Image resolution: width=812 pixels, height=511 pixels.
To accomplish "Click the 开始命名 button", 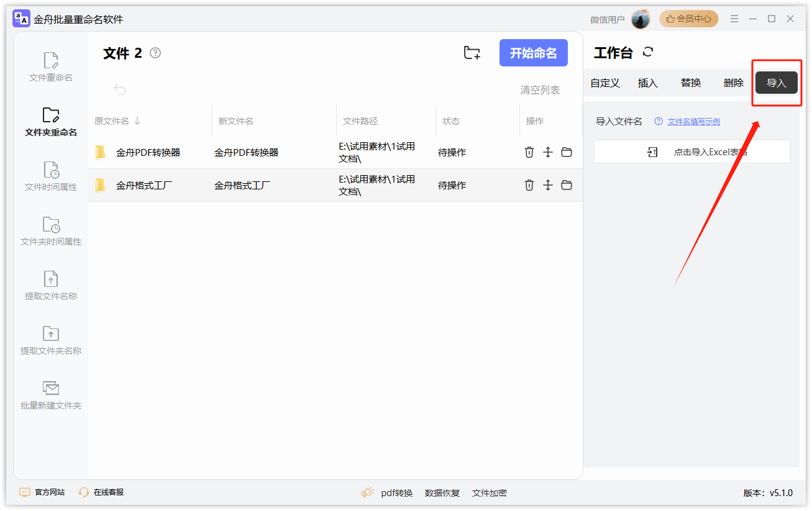I will (x=534, y=53).
